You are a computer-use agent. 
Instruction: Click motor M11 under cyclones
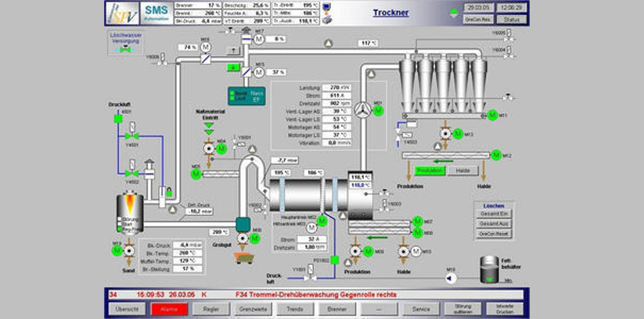492,116
